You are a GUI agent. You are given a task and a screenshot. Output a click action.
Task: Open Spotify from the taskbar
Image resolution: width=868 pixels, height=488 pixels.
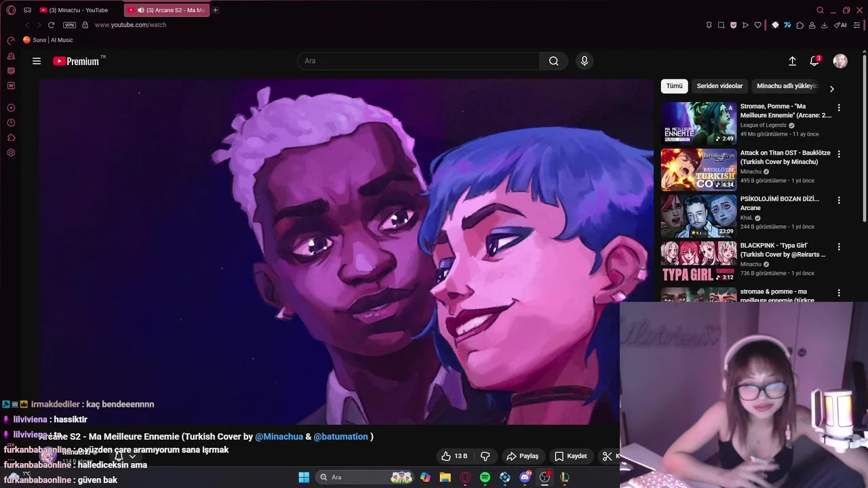[x=485, y=477]
